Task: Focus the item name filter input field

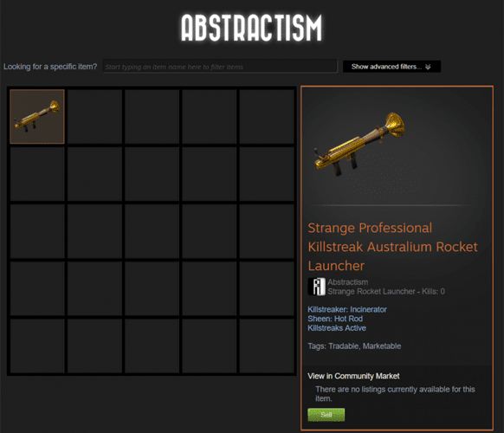Action: pos(220,67)
